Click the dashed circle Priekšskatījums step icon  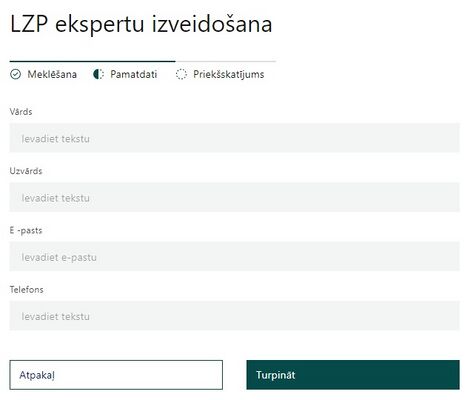click(181, 74)
